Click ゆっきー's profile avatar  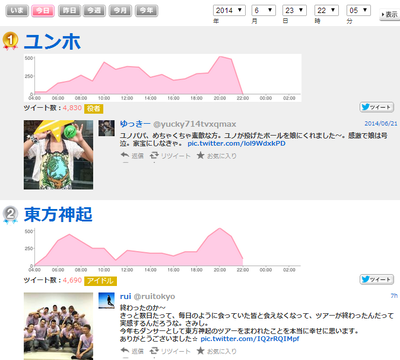pos(107,128)
